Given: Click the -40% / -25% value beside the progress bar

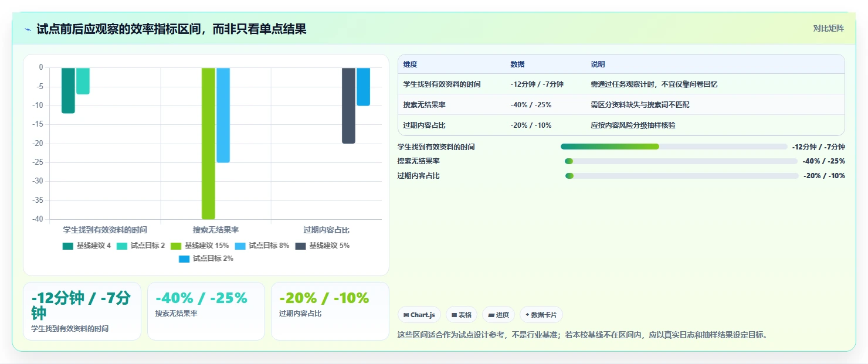Looking at the screenshot, I should point(823,161).
